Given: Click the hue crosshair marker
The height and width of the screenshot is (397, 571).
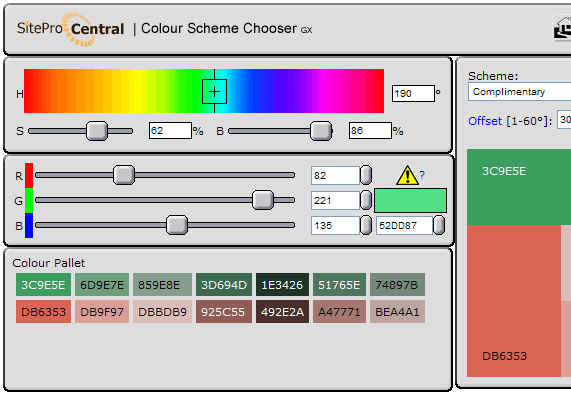Looking at the screenshot, I should pos(214,91).
